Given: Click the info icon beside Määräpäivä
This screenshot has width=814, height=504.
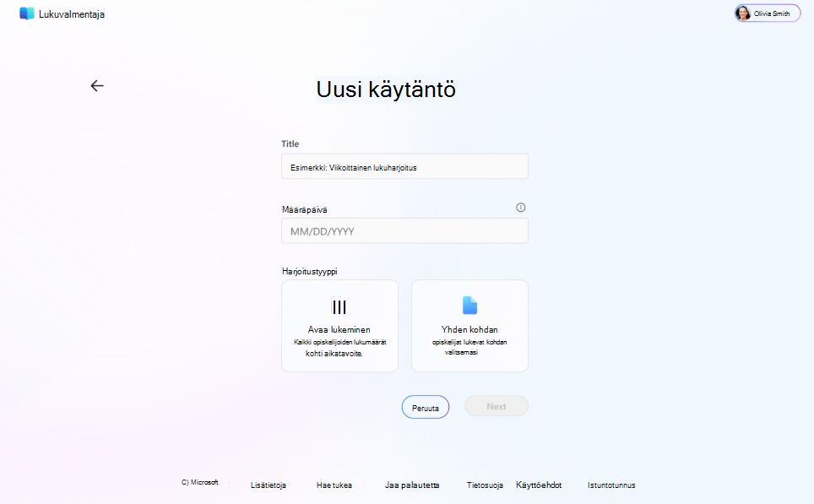Looking at the screenshot, I should [521, 208].
